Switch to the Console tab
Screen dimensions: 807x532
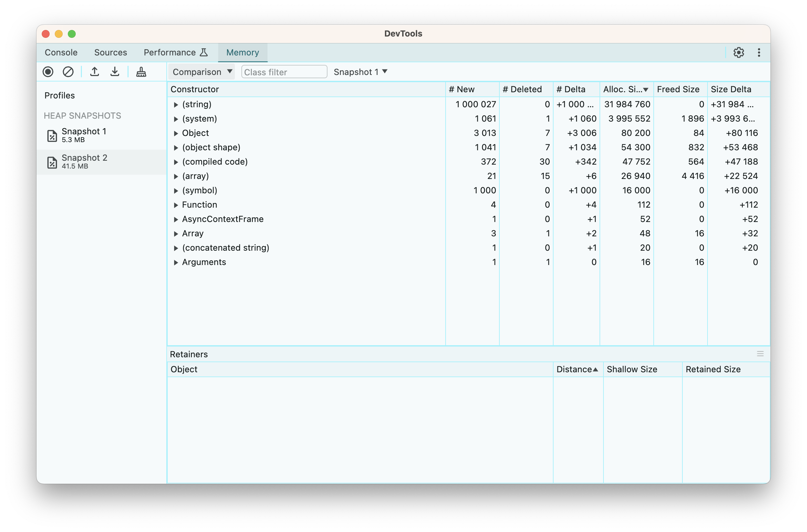pos(61,52)
